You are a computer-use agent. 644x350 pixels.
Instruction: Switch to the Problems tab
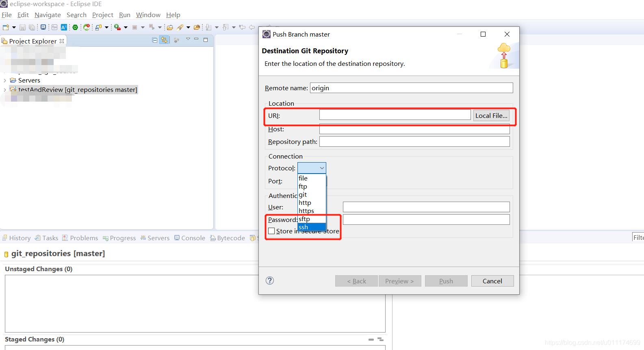pos(80,238)
